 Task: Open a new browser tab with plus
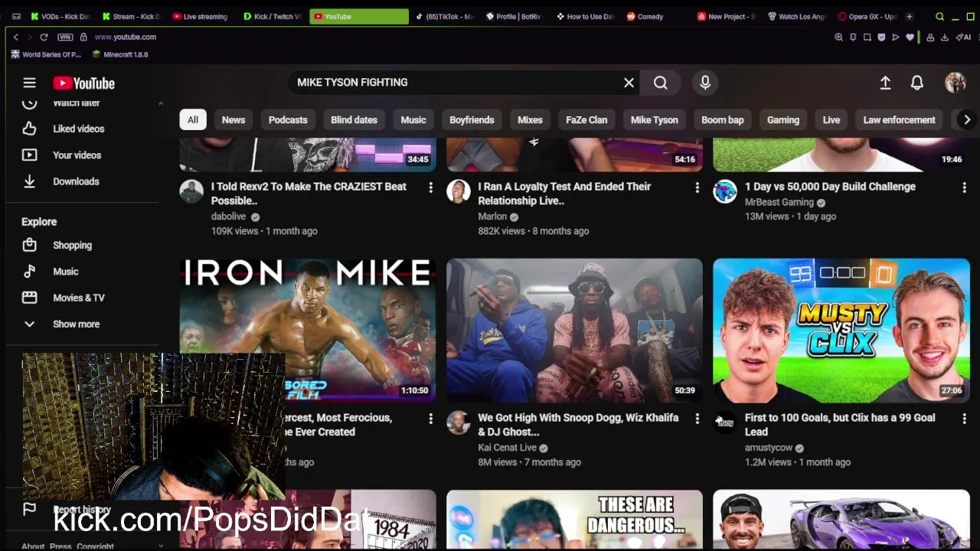909,16
